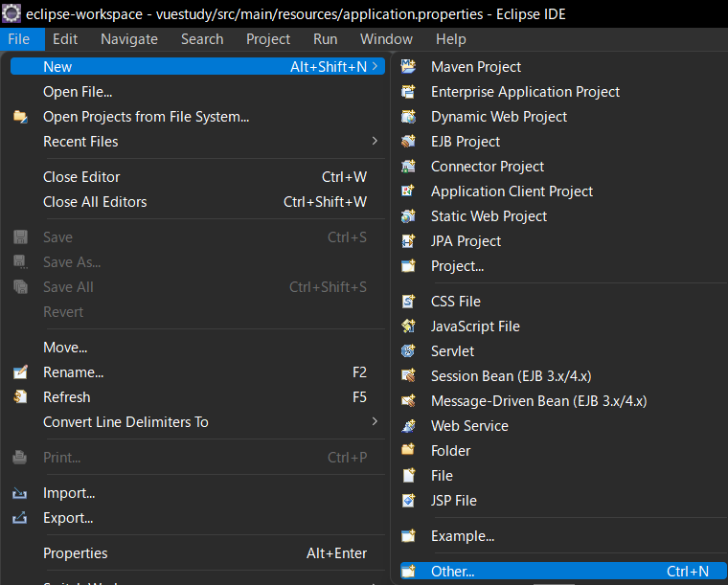Screen dimensions: 728x585
Task: Click the Export icon
Action: click(19, 518)
